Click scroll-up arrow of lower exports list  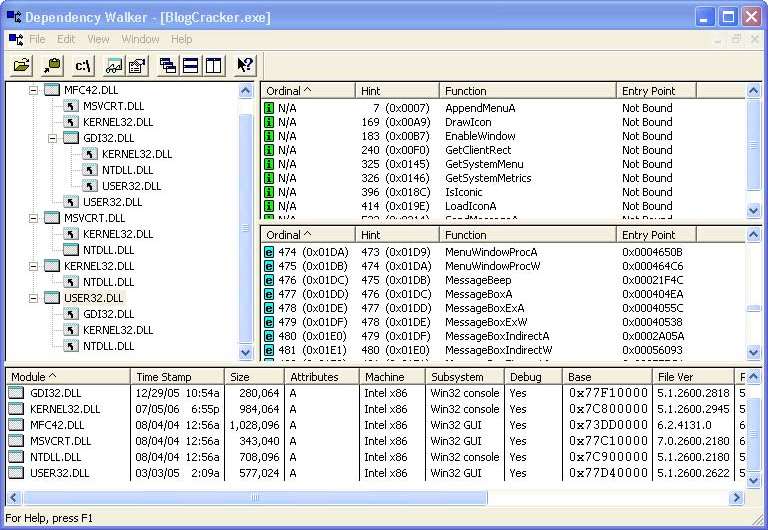point(754,235)
